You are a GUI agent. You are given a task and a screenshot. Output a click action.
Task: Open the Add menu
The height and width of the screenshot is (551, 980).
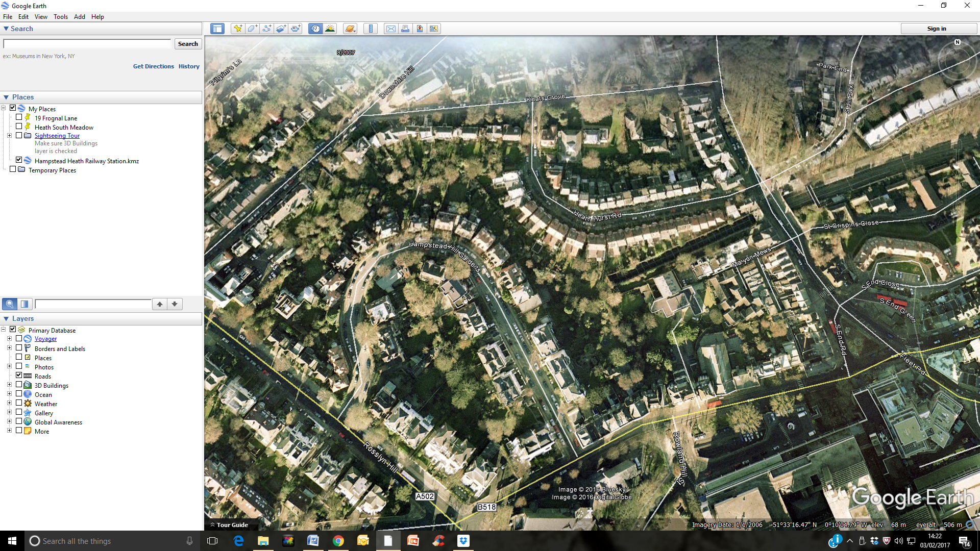(80, 16)
